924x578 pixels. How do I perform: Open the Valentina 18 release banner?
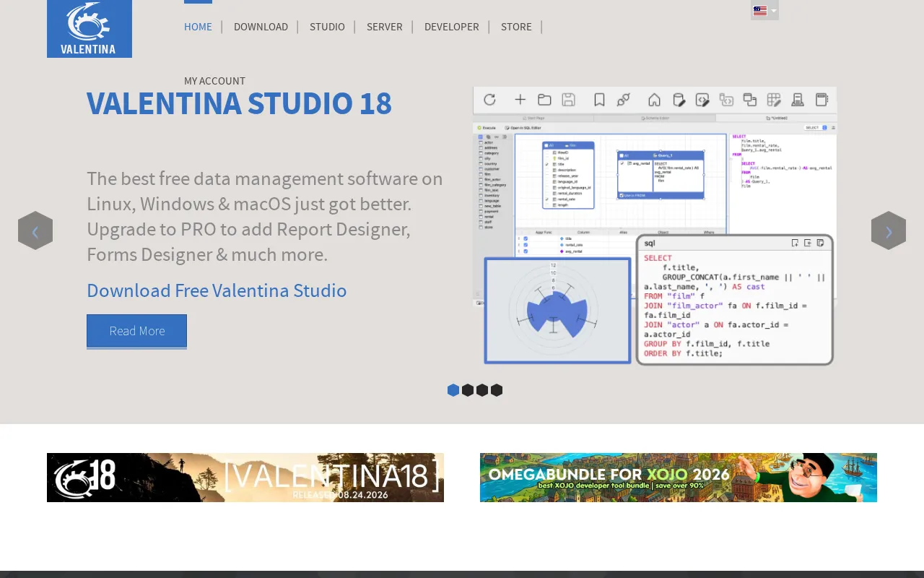click(245, 478)
